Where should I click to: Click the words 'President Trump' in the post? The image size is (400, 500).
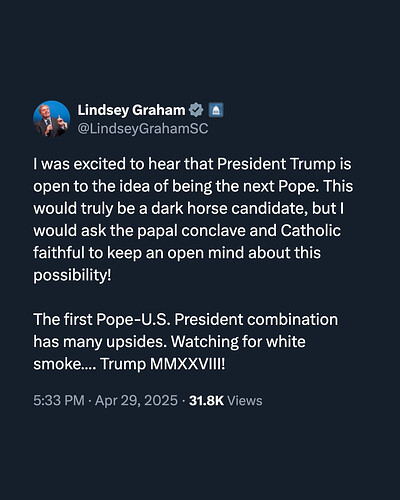point(276,164)
